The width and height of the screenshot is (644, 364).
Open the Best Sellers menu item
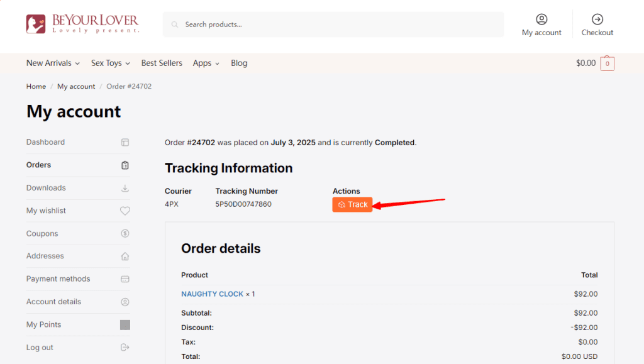point(162,63)
